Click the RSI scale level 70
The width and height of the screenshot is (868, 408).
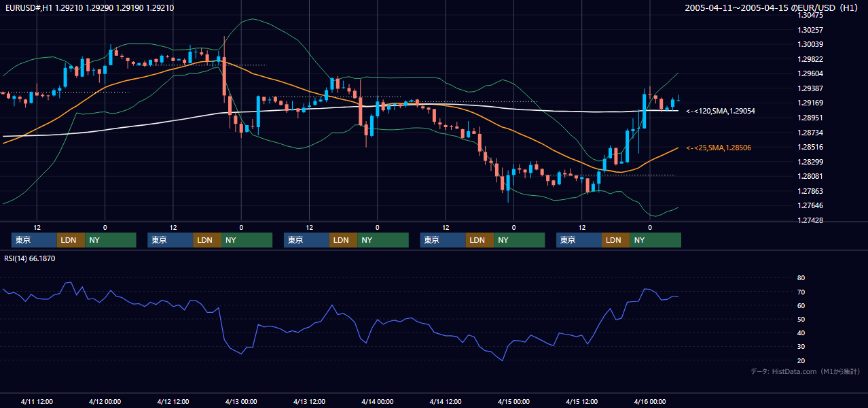[x=801, y=292]
